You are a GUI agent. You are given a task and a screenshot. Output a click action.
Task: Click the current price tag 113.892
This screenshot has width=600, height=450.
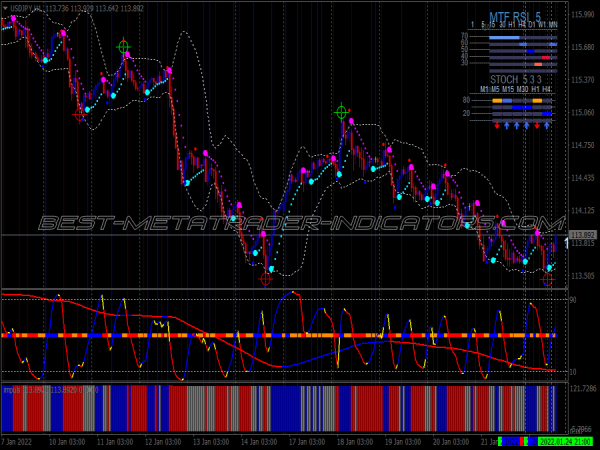[x=582, y=235]
